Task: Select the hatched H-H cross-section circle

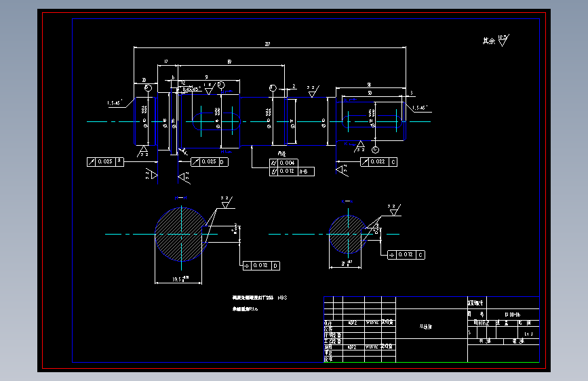Action: [181, 234]
